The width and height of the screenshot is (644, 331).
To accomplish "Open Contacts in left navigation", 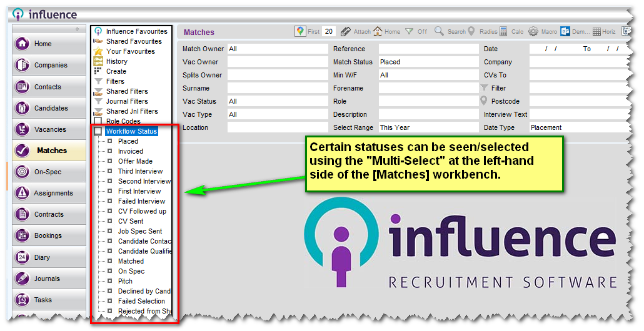I will point(49,87).
